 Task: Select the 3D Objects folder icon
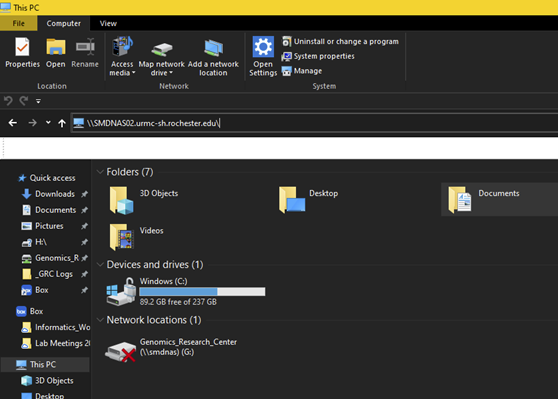121,200
